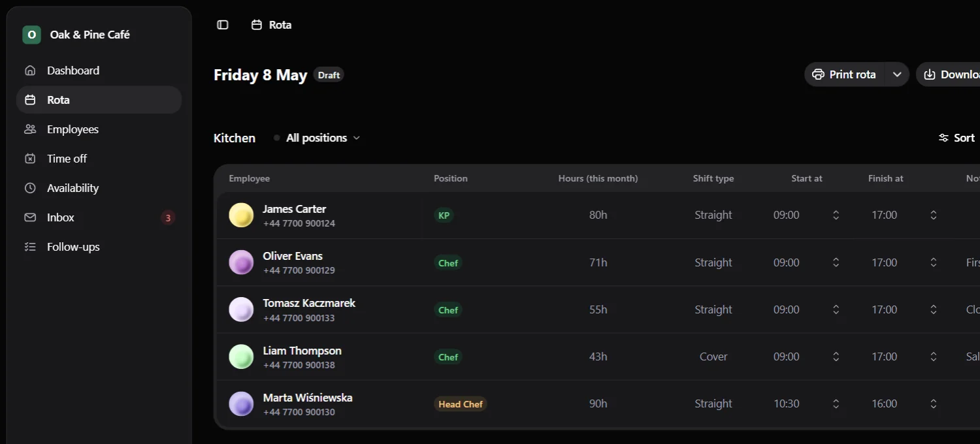Adjust James Carter's finish time stepper
The width and height of the screenshot is (980, 444).
pos(934,215)
